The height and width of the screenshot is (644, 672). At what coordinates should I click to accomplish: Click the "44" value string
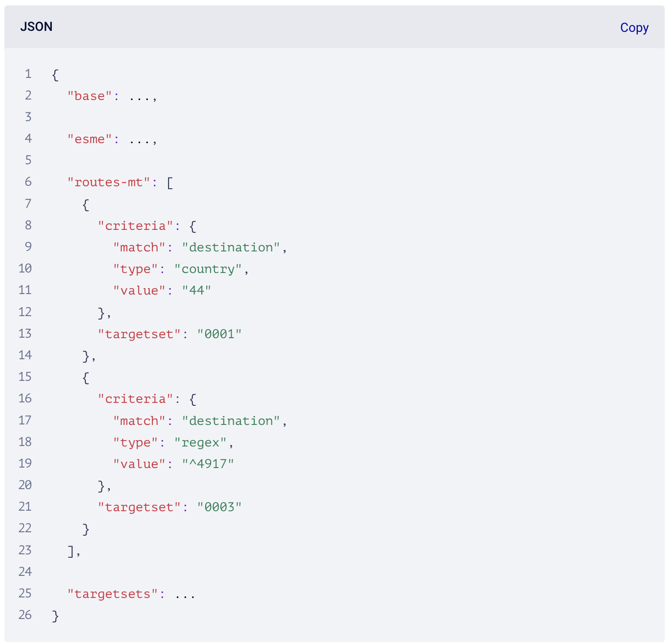(196, 291)
